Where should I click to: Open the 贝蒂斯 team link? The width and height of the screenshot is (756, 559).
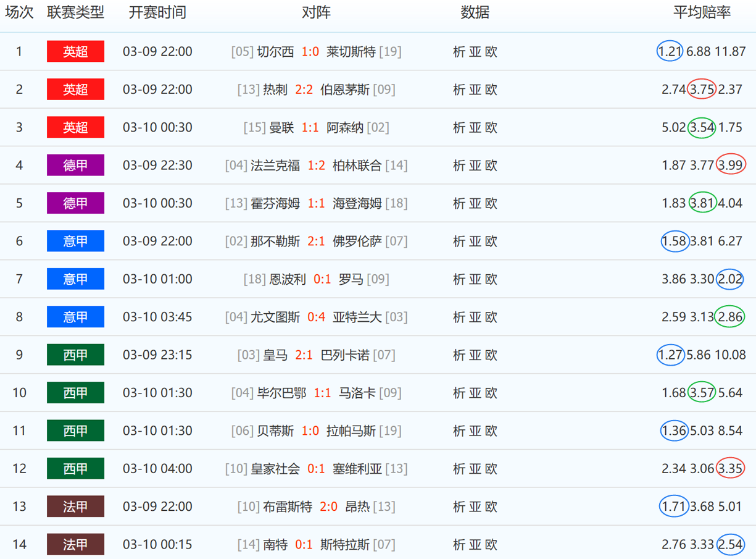275,431
